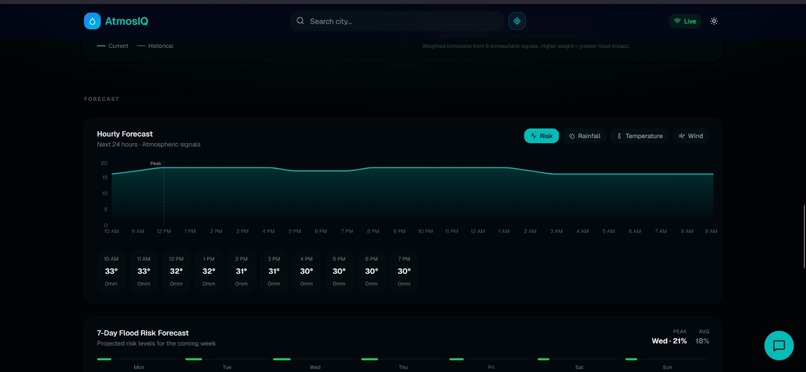This screenshot has width=806, height=372.
Task: Click the Fri day label
Action: 491,367
